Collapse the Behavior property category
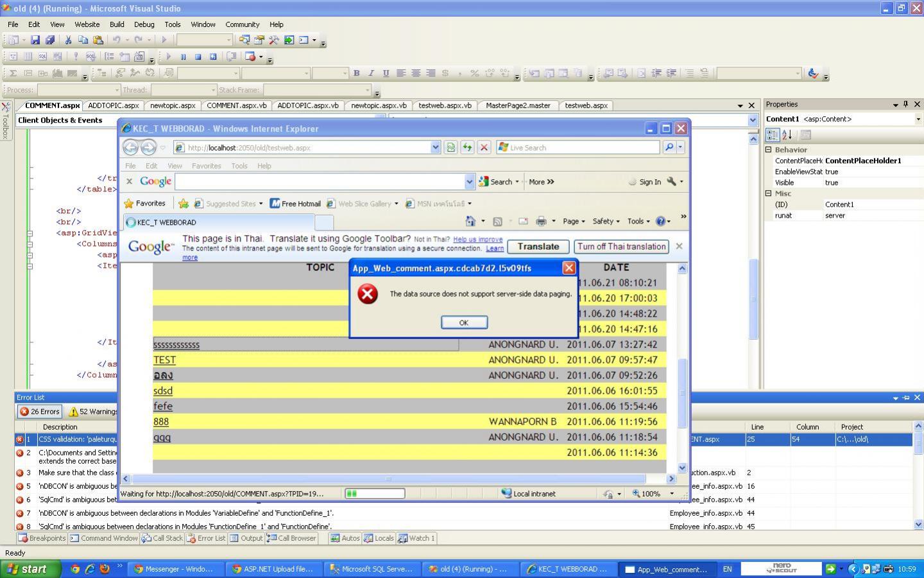The height and width of the screenshot is (578, 924). point(769,150)
